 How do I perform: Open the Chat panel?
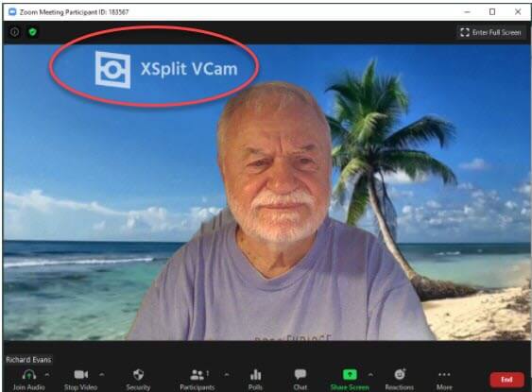[x=300, y=374]
